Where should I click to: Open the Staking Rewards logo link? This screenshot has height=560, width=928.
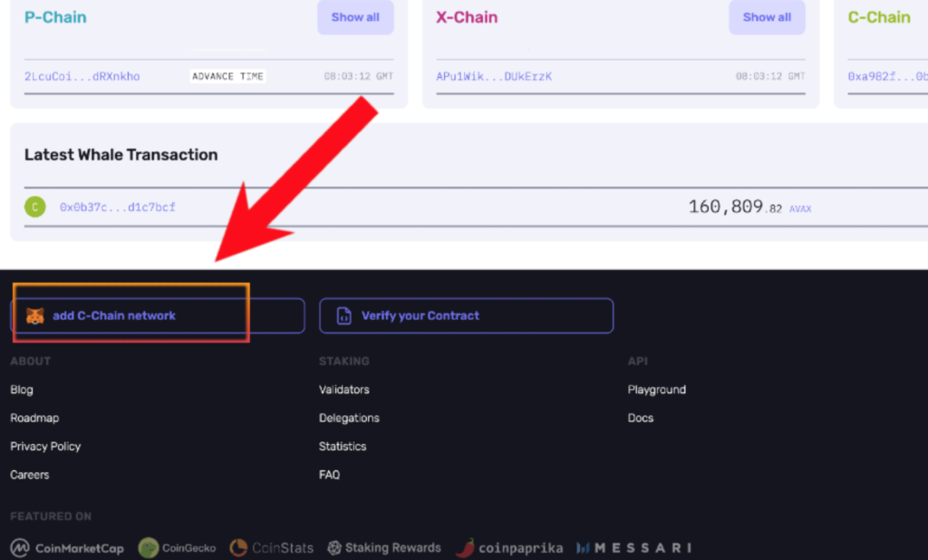tap(384, 548)
